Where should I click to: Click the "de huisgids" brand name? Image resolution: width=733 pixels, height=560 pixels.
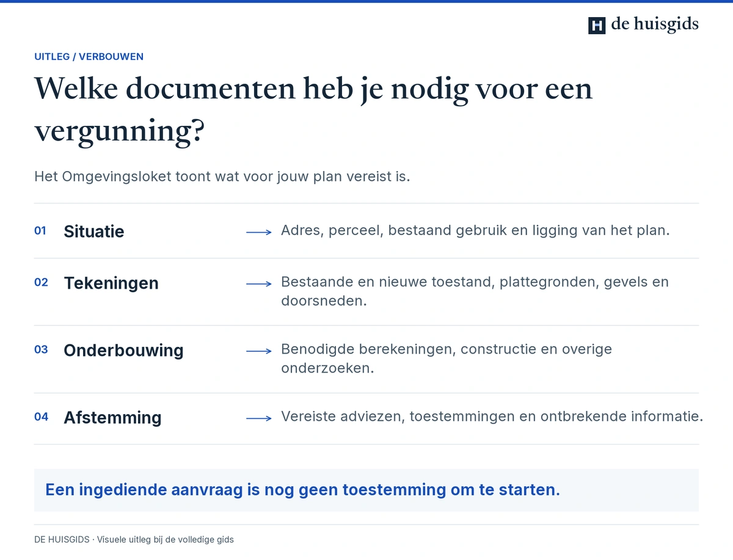point(655,24)
